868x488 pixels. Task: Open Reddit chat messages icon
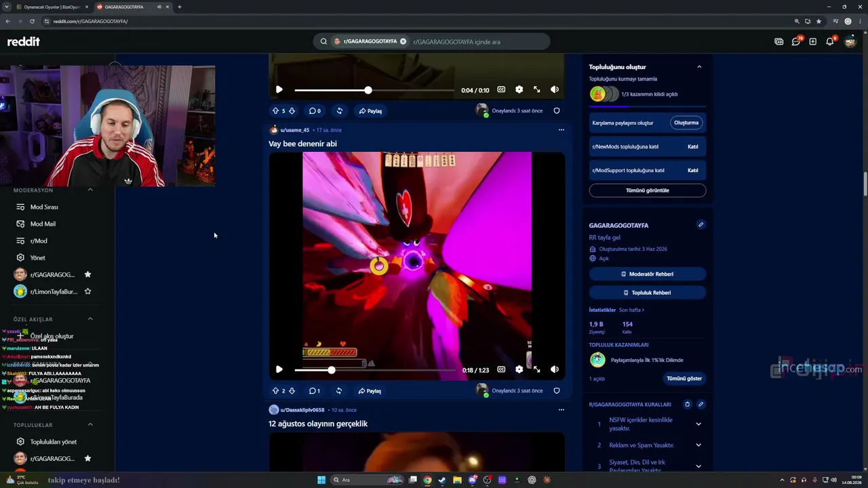pos(796,41)
